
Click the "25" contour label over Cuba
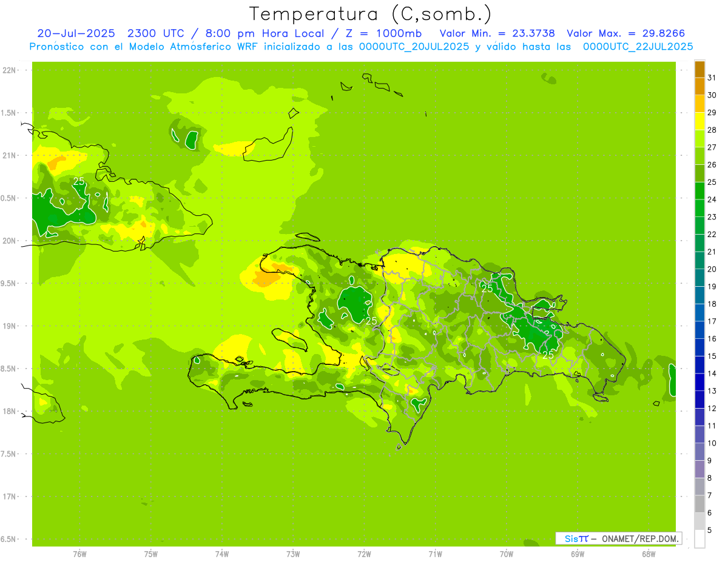coord(79,181)
